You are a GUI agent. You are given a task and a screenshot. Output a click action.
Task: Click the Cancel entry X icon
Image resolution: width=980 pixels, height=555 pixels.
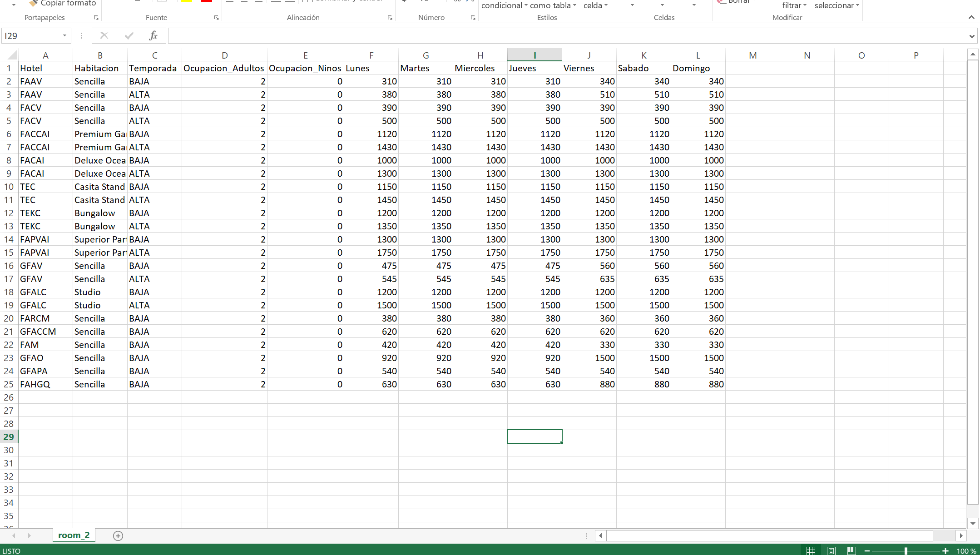104,35
